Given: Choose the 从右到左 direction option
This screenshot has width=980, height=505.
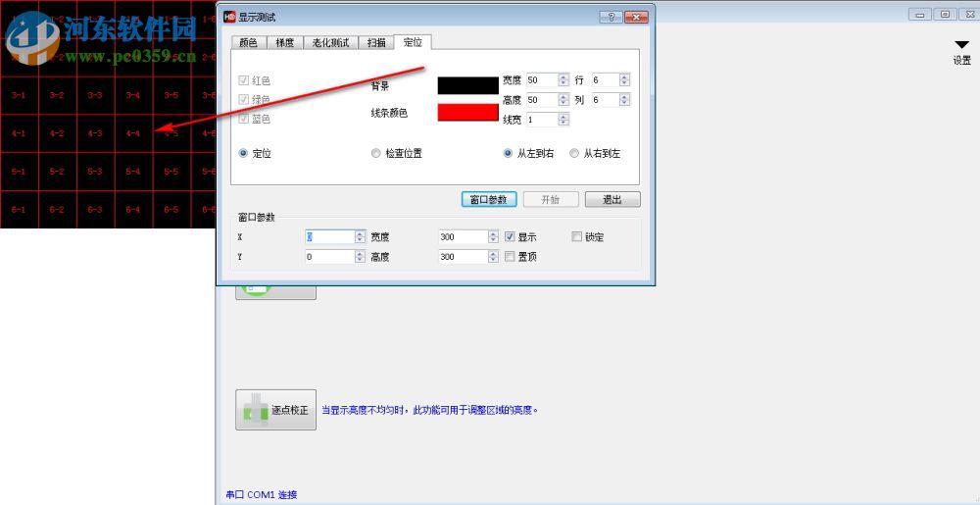Looking at the screenshot, I should click(x=573, y=153).
